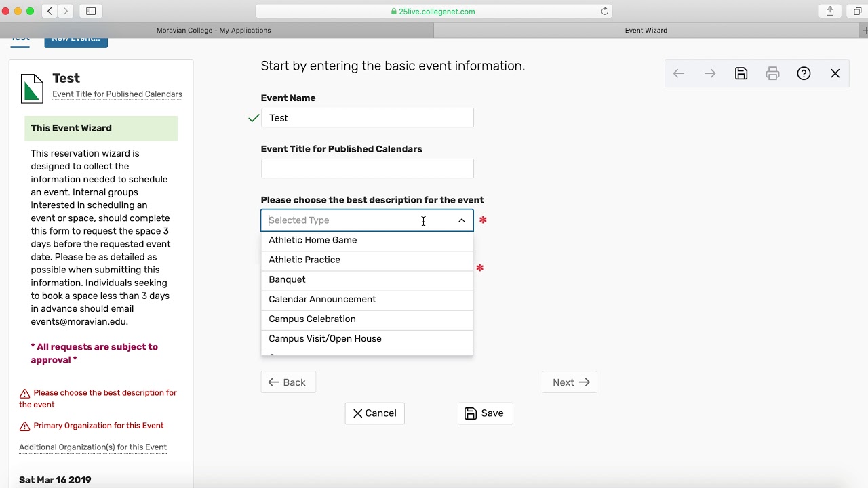868x488 pixels.
Task: Click the Safari address bar
Action: pyautogui.click(x=433, y=12)
